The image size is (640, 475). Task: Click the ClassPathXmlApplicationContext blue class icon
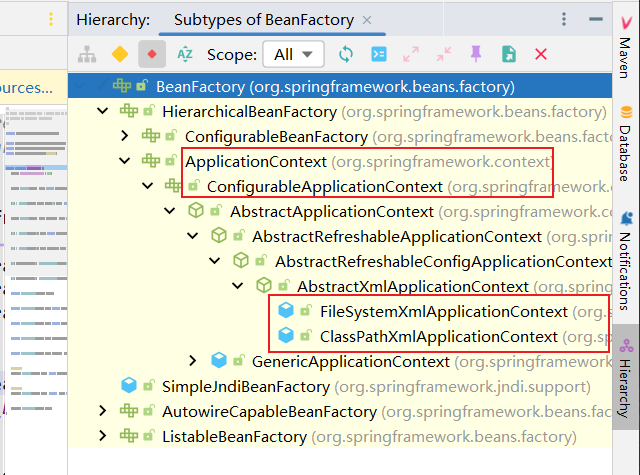pyautogui.click(x=286, y=335)
